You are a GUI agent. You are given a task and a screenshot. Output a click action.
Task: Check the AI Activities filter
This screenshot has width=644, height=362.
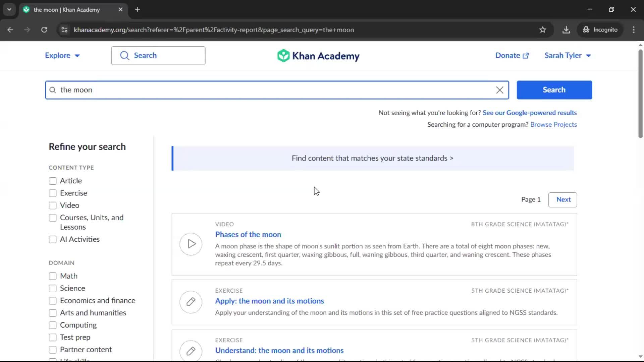[53, 239]
